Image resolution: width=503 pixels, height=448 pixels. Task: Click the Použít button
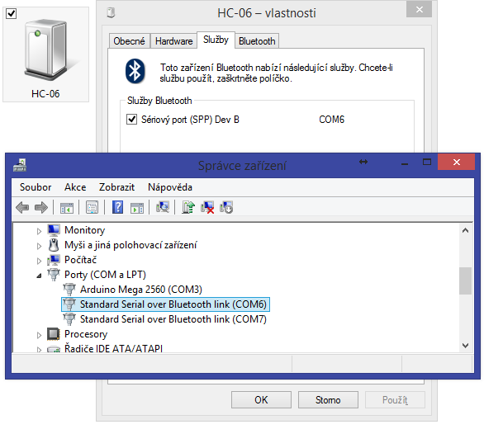(395, 399)
